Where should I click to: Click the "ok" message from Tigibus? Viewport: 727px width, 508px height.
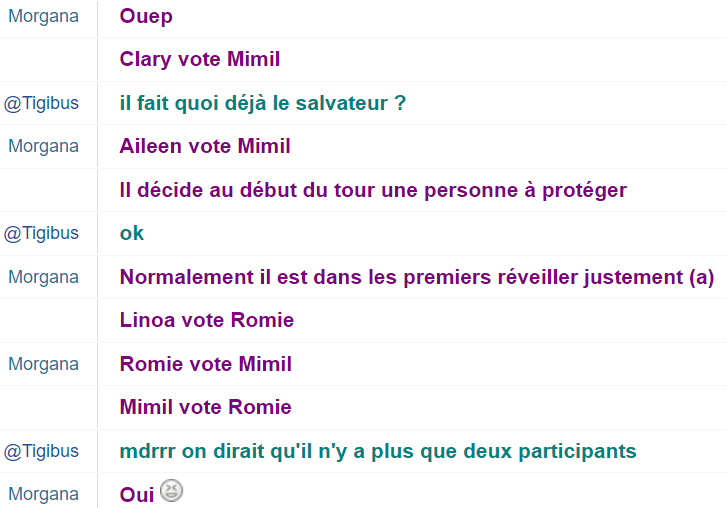tap(132, 233)
